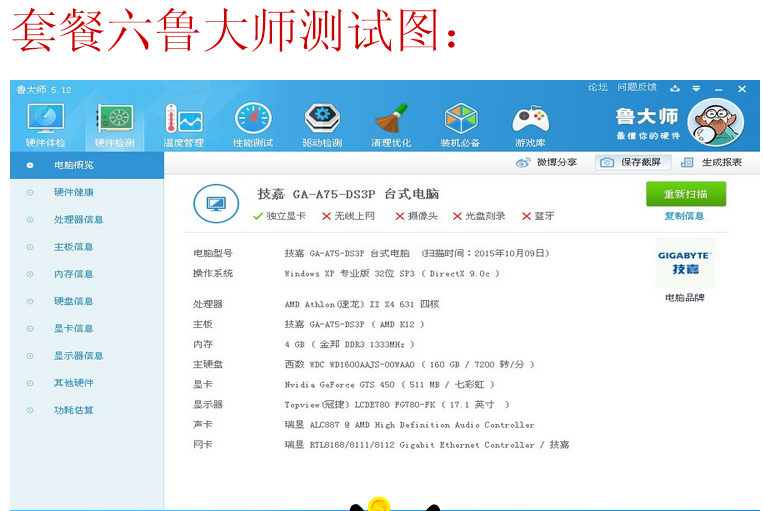Click sound card value 瑞昱 ALC887

point(410,425)
